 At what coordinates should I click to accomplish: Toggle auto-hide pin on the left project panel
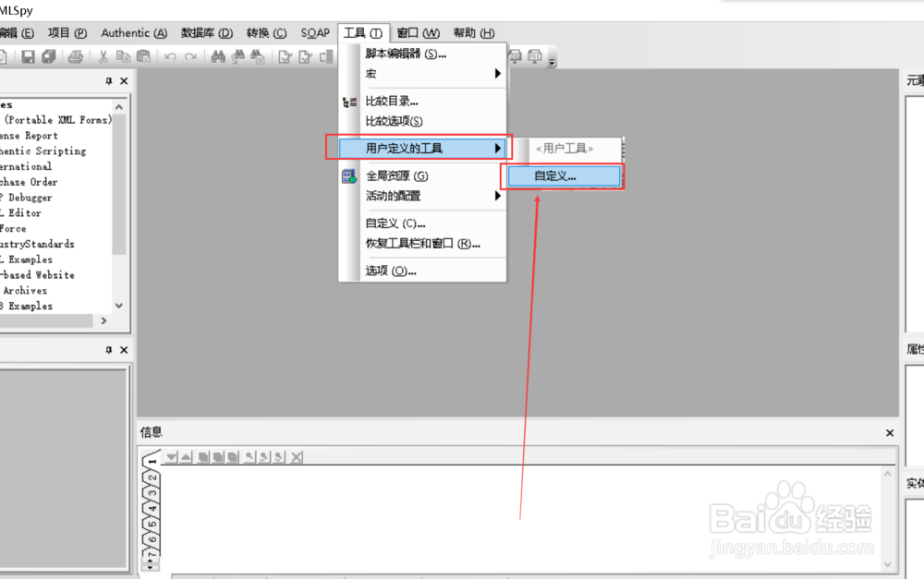click(109, 80)
